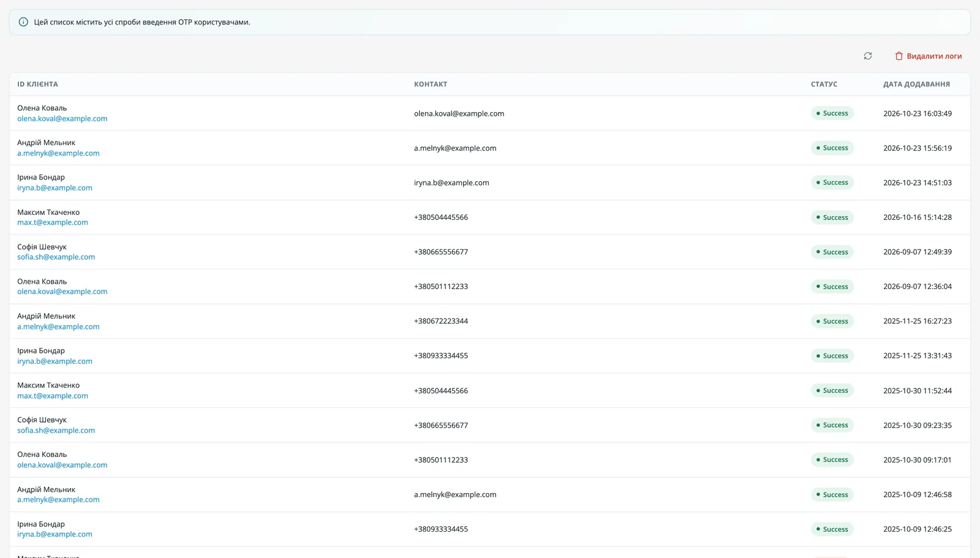980x558 pixels.
Task: Click the OTP attempts info banner text
Action: tap(142, 22)
